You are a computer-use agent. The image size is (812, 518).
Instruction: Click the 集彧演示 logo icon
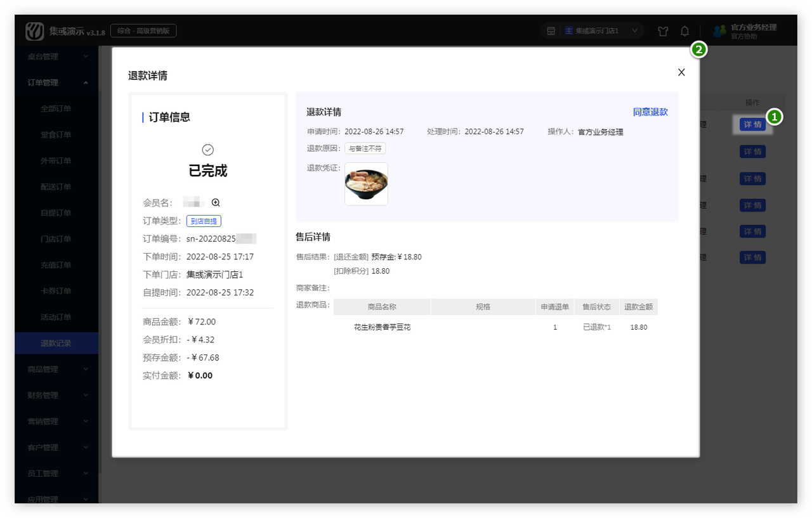point(34,31)
